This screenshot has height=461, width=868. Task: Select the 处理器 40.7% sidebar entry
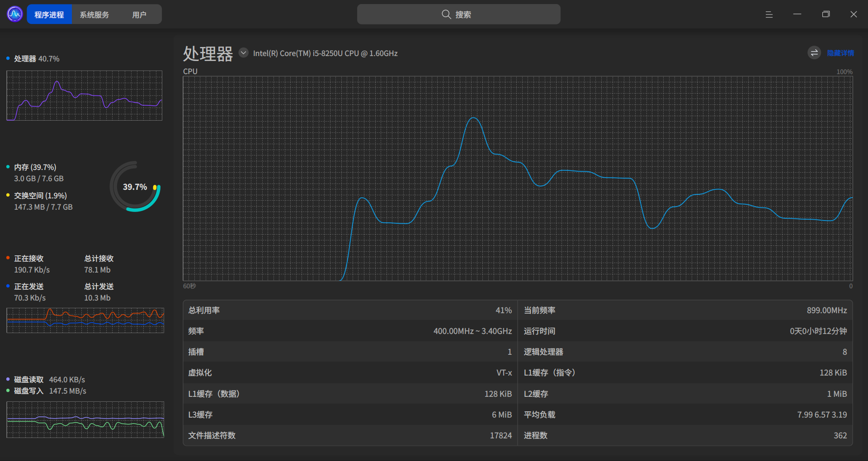point(37,59)
